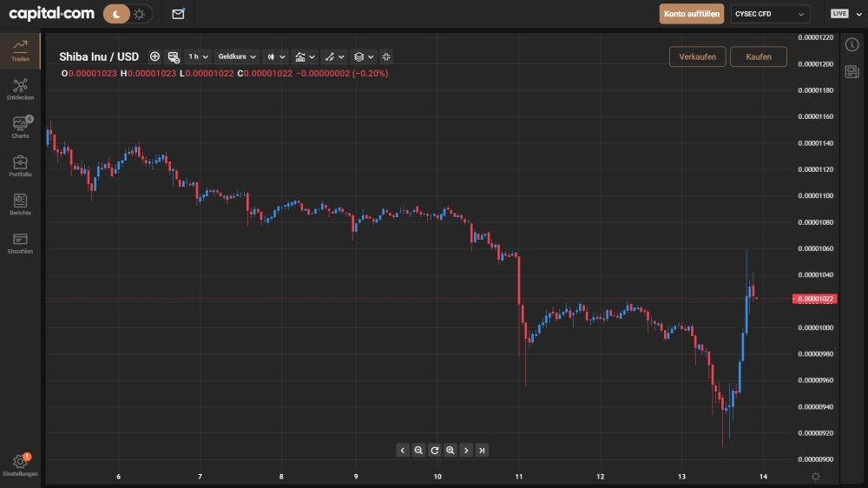Go to the Charts tab in sidebar
Image resolution: width=868 pixels, height=488 pixels.
20,127
